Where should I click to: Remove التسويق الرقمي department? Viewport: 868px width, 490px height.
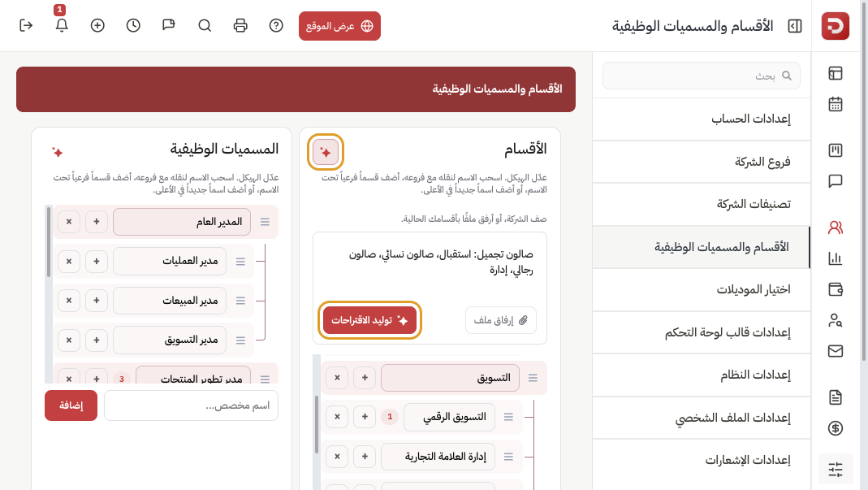pos(337,417)
